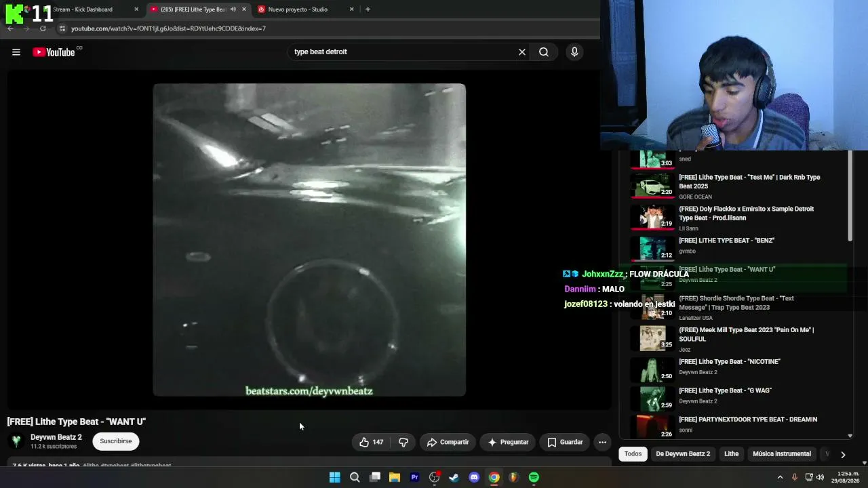Image resolution: width=868 pixels, height=488 pixels.
Task: Launch Premiere Pro from the taskbar
Action: [414, 477]
